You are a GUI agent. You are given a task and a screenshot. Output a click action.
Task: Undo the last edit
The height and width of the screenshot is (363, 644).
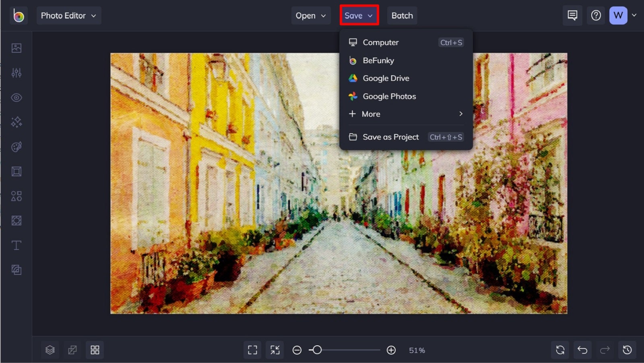point(582,350)
